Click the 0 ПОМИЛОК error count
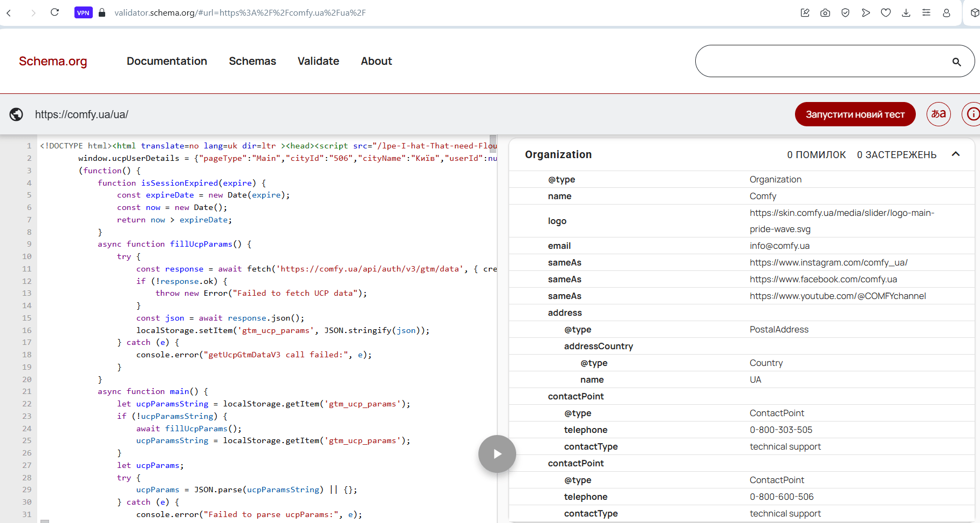Screen dimensions: 980x523 (x=816, y=155)
